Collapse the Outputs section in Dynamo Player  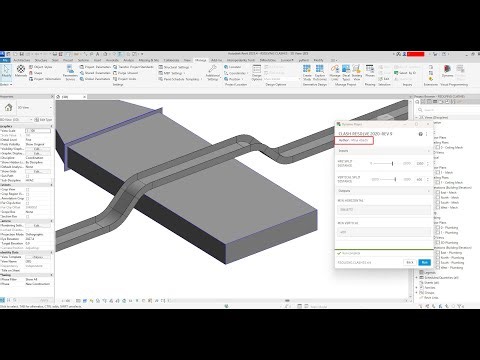[x=428, y=191]
